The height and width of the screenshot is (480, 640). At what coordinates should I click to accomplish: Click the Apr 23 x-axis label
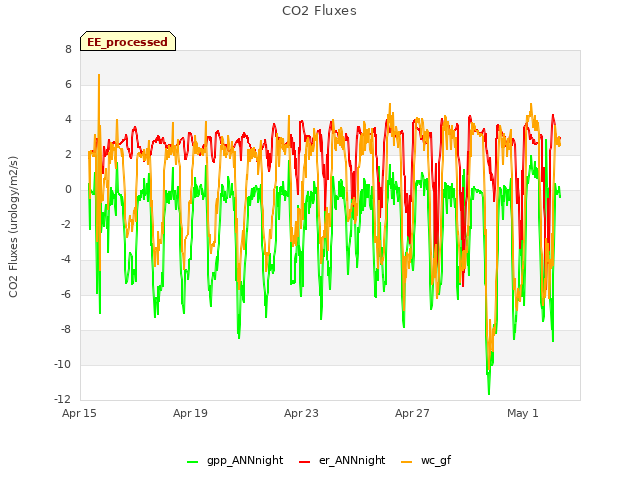[x=301, y=413]
